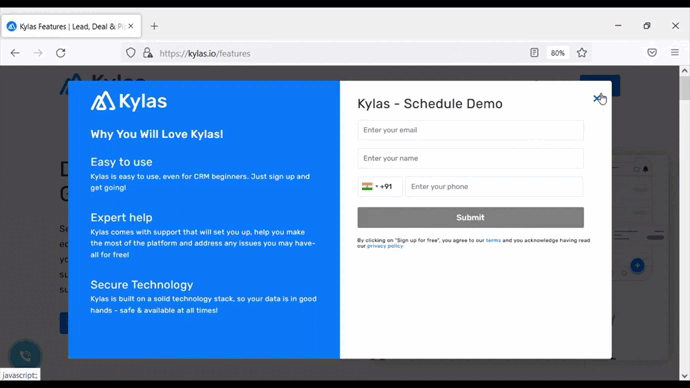This screenshot has height=388, width=690.
Task: Restore down the browser window
Action: coord(647,26)
